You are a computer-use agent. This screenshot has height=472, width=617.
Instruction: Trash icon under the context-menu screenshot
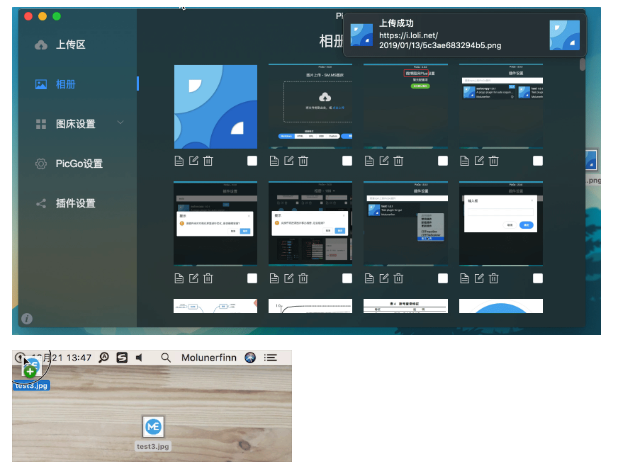[x=398, y=278]
